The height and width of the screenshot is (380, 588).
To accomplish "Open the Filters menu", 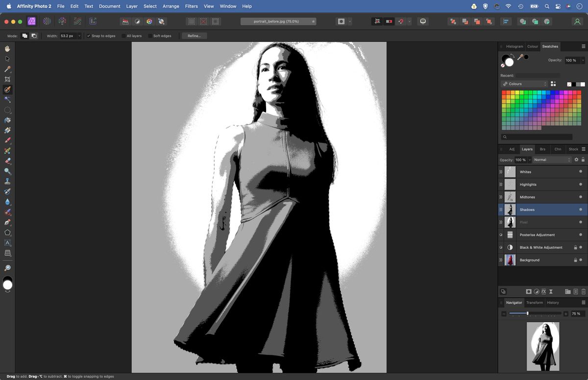I will (191, 6).
